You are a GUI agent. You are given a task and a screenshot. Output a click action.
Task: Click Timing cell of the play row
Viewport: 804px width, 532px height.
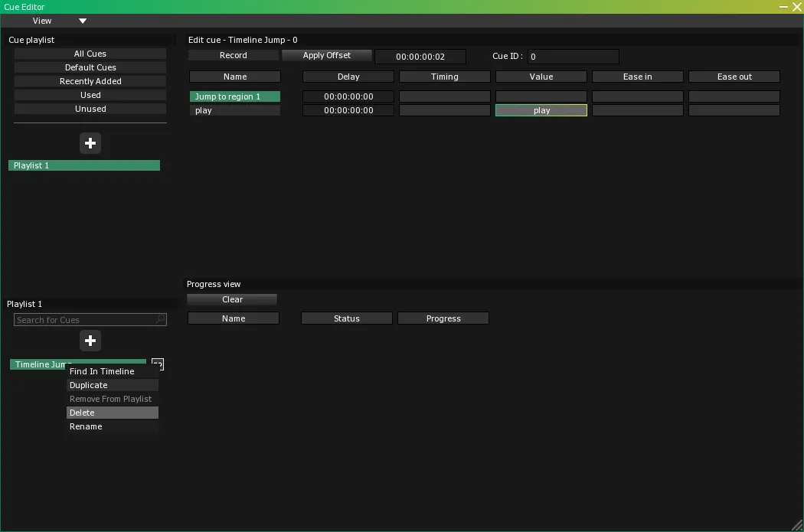(445, 110)
